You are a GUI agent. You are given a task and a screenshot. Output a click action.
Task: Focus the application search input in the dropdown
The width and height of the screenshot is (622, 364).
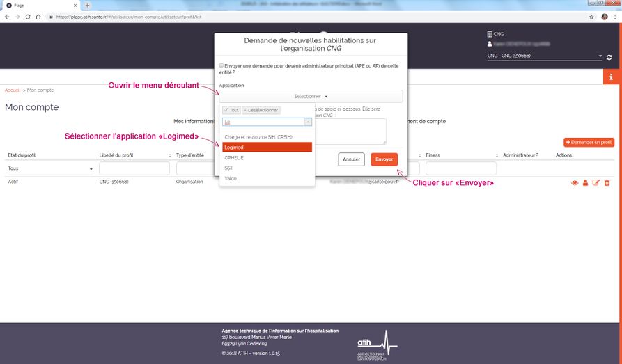pyautogui.click(x=263, y=122)
